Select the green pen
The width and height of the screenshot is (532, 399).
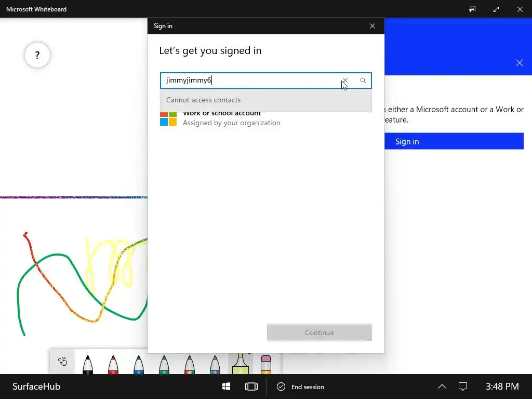pyautogui.click(x=164, y=364)
